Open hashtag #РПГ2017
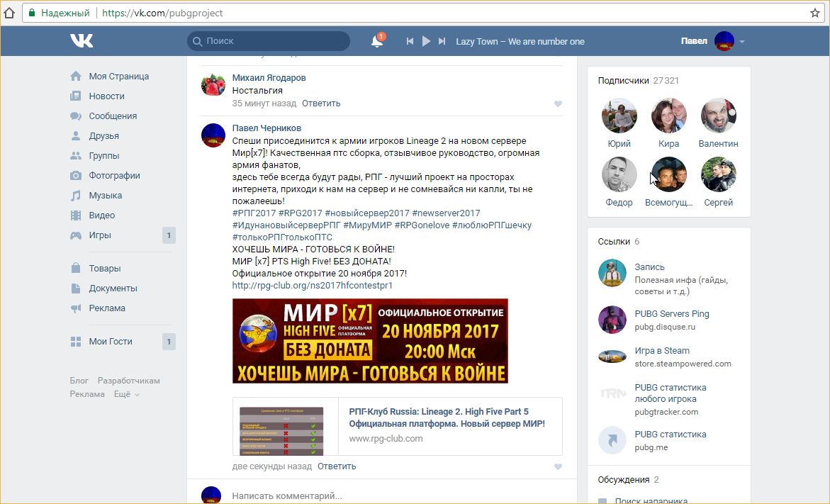The image size is (830, 504). pyautogui.click(x=254, y=213)
